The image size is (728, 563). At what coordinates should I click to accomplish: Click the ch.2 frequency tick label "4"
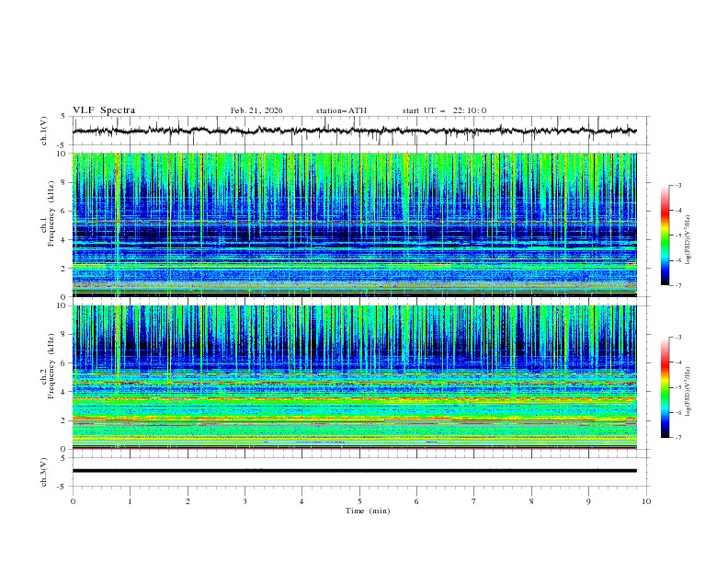pos(64,392)
